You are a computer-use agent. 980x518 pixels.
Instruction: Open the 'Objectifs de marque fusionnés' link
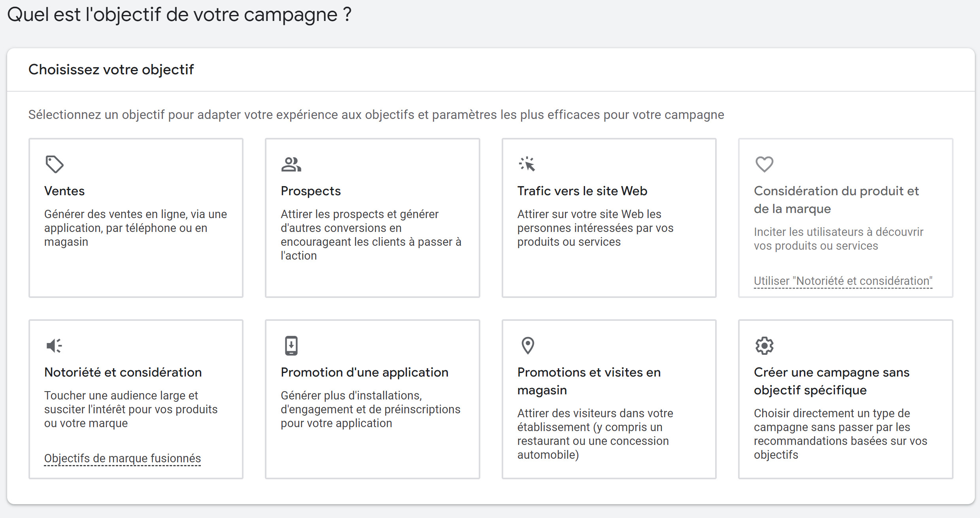tap(123, 458)
